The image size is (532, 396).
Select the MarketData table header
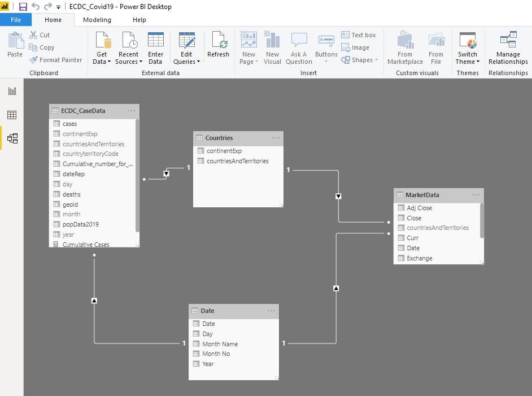tap(438, 195)
